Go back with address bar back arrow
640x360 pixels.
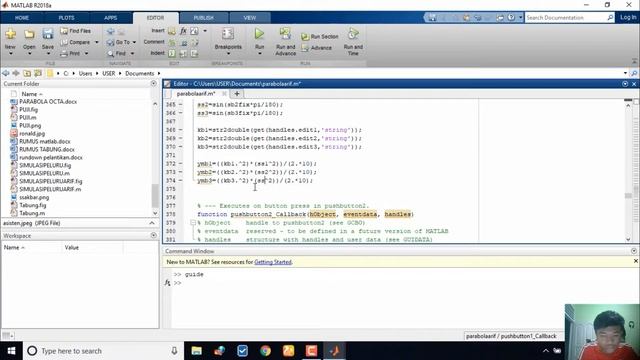pyautogui.click(x=6, y=73)
